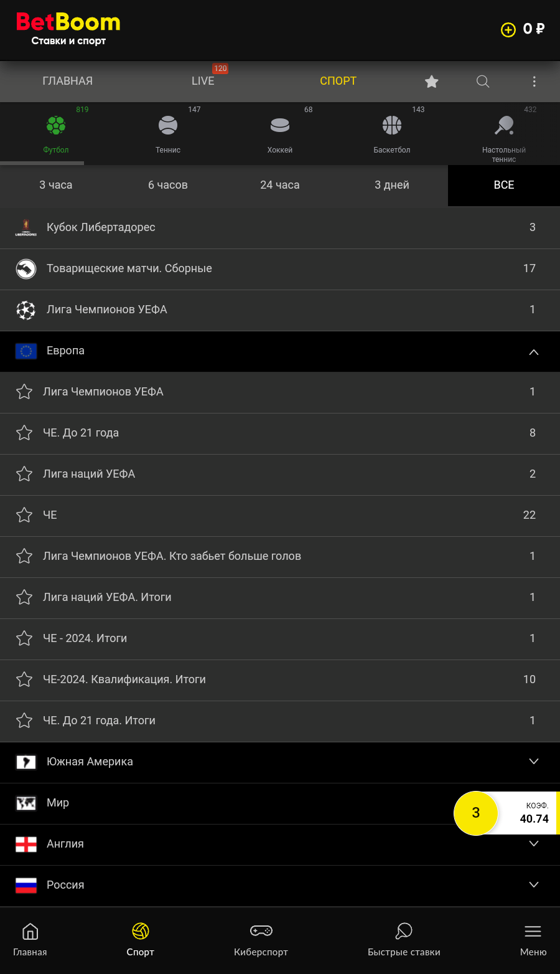Open Киберспорт gamepad icon in bottom bar

tap(261, 931)
